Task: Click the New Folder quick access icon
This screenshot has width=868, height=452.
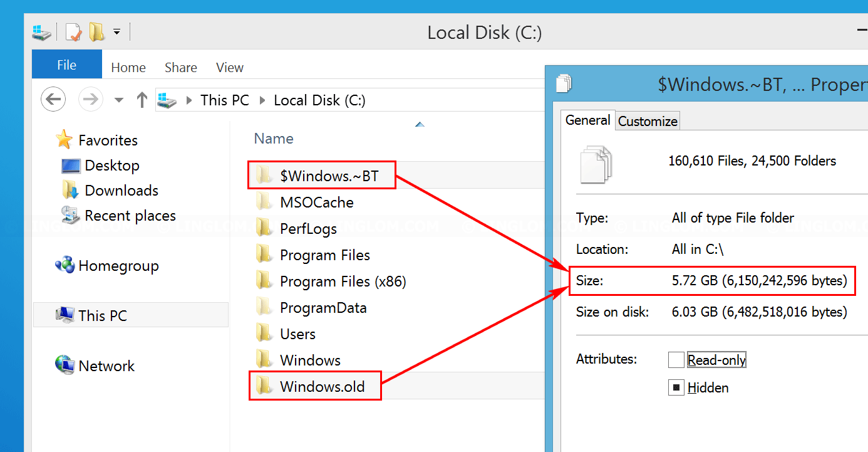Action: (x=96, y=32)
